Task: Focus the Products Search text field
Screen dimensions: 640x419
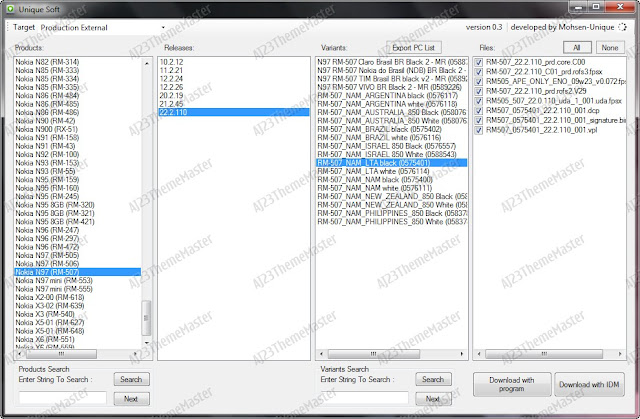Action: point(62,398)
